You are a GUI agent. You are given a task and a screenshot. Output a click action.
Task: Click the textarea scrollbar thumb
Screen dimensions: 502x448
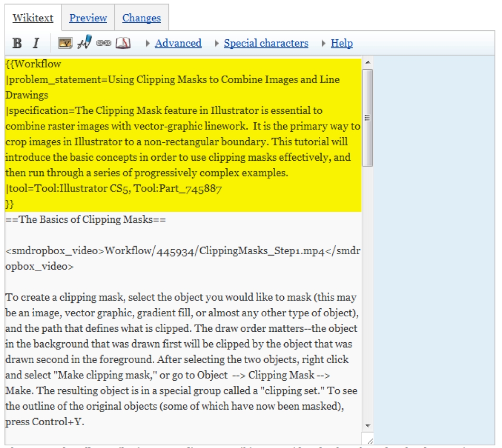(367, 118)
